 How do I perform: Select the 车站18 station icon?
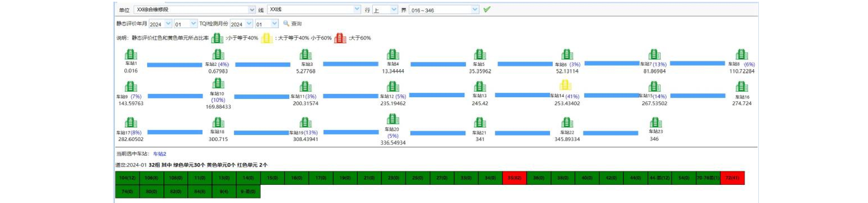(218, 122)
